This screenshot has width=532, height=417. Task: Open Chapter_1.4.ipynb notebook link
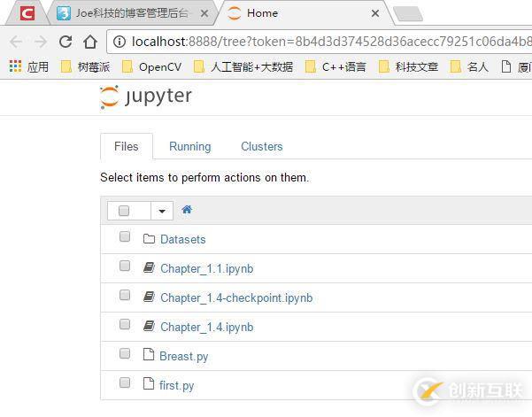(206, 327)
